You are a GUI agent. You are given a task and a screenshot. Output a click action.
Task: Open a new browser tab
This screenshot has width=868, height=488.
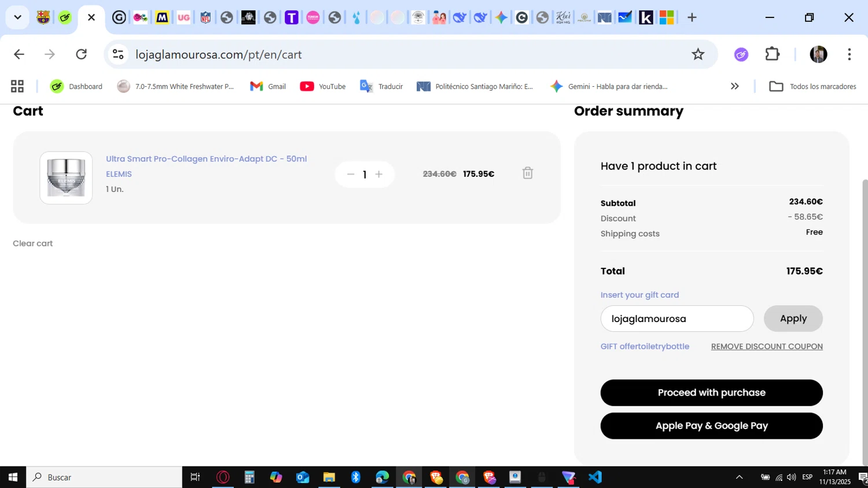pyautogui.click(x=692, y=17)
